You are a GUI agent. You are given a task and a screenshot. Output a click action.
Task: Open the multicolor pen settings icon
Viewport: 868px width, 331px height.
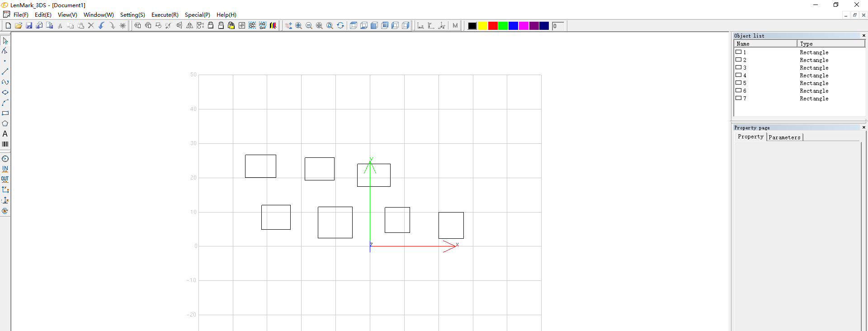click(273, 26)
